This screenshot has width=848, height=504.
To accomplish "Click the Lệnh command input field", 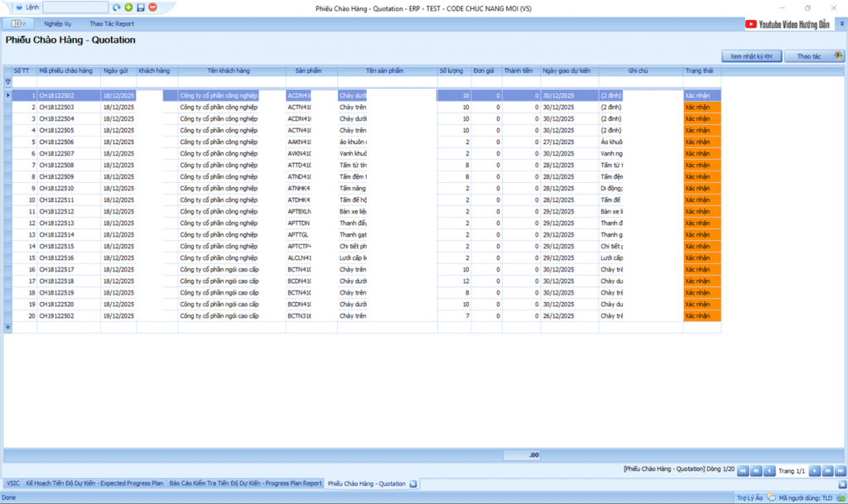I will 75,7.
